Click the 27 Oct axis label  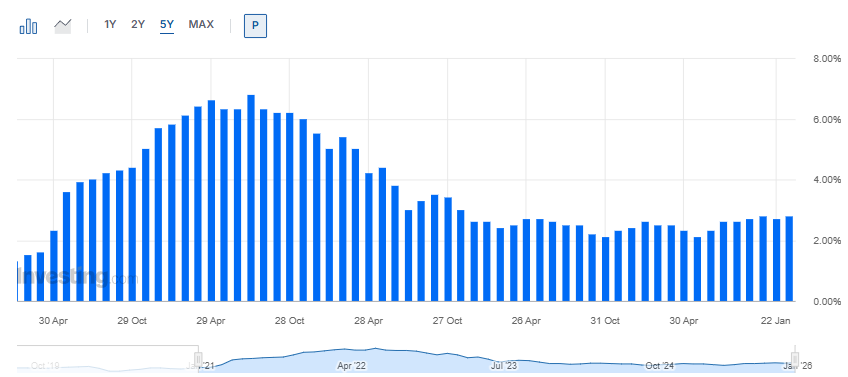(447, 321)
